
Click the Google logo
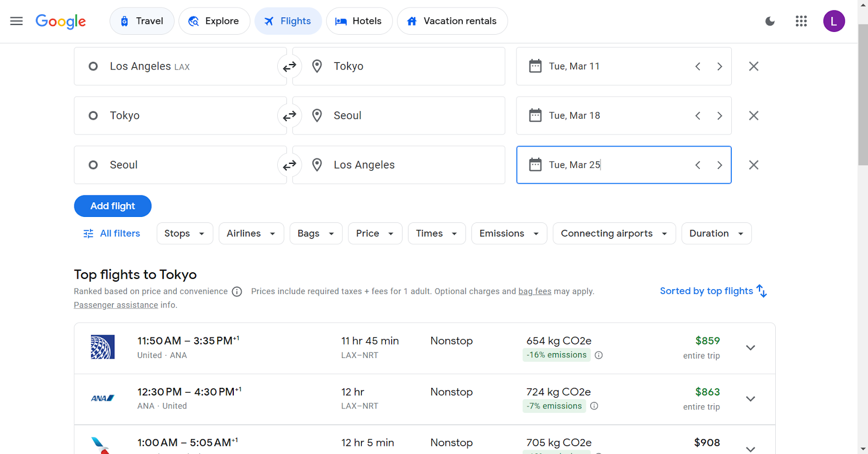(61, 21)
